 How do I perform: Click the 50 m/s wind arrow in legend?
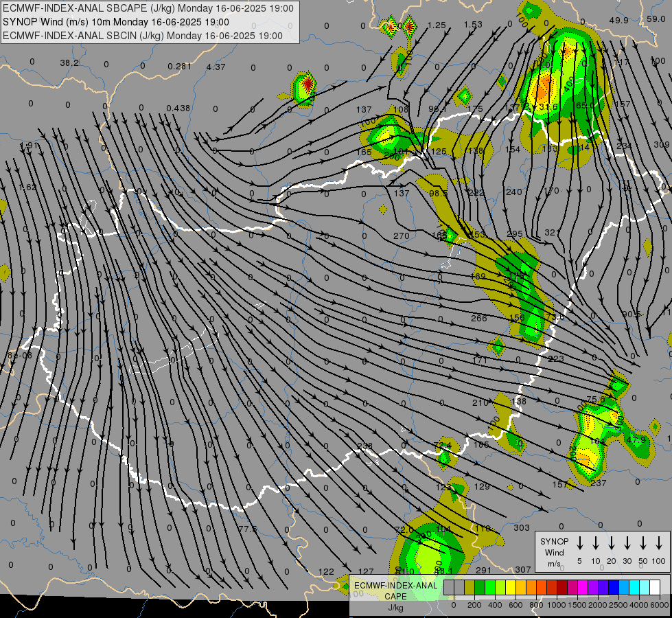pyautogui.click(x=643, y=543)
